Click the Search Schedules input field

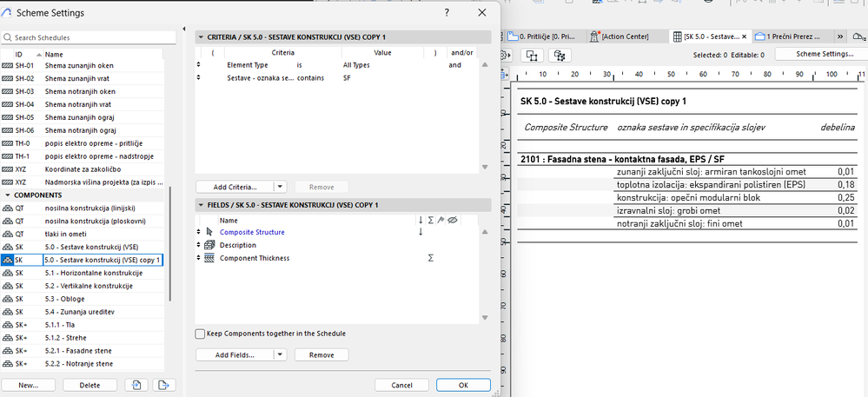point(89,37)
